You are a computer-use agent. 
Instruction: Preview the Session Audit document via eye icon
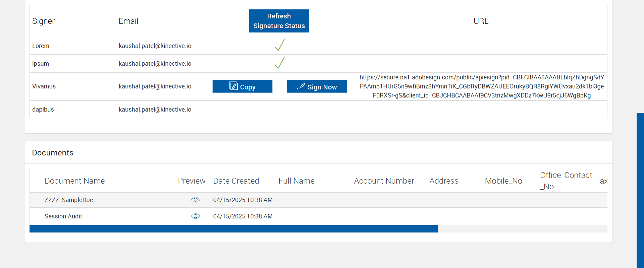coord(196,216)
